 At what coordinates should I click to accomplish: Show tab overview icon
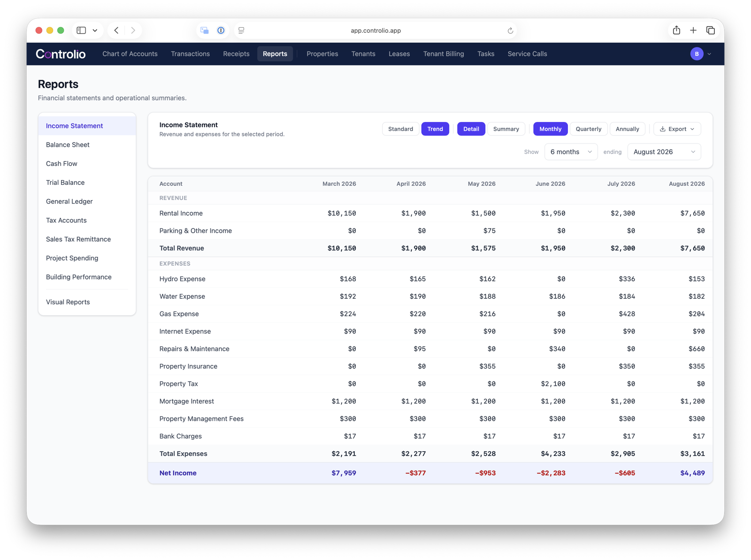click(x=711, y=30)
